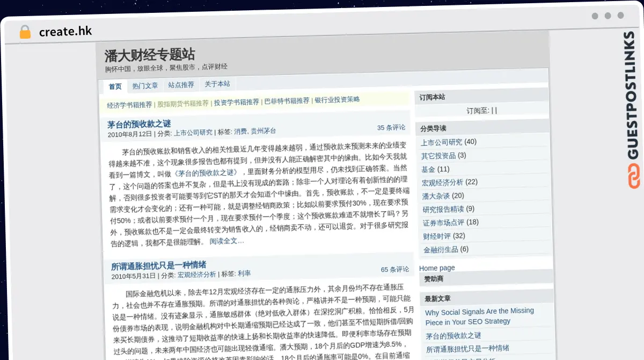Open the 巴菲特书籍推荐 link

[287, 101]
